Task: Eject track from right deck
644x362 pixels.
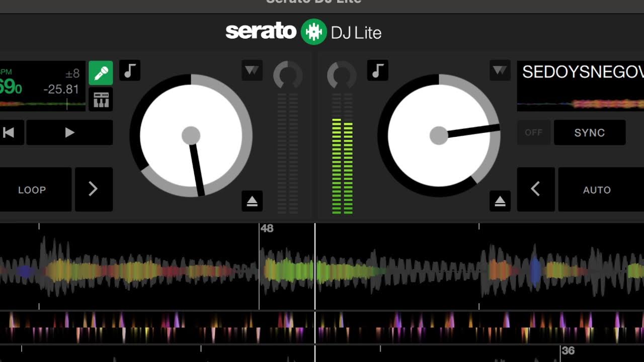Action: pos(500,201)
